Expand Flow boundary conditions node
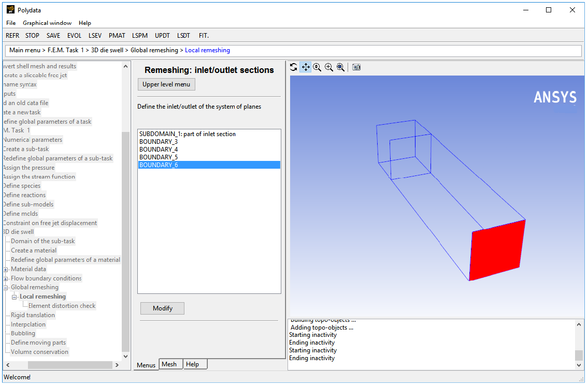Screen dimensions: 588x386 click(x=6, y=279)
